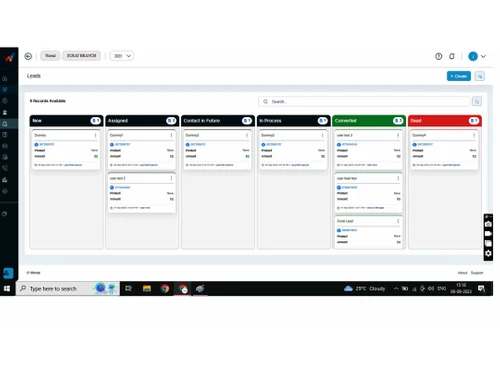Open Chrome from the taskbar
The image size is (500, 375).
pos(165,288)
